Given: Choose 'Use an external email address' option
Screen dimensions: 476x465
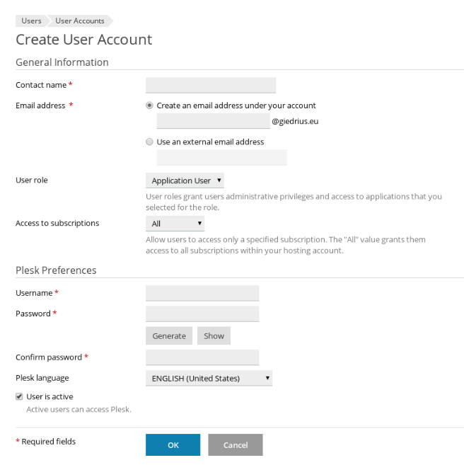Looking at the screenshot, I should pos(149,142).
